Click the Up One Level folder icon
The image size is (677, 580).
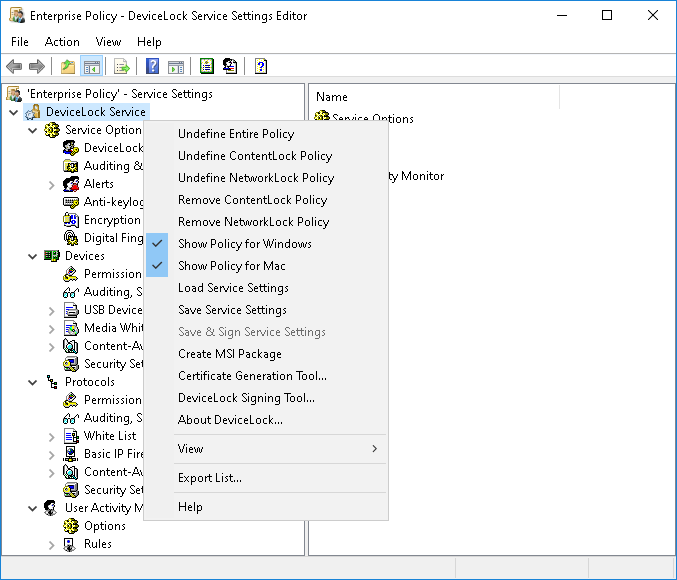tap(68, 67)
